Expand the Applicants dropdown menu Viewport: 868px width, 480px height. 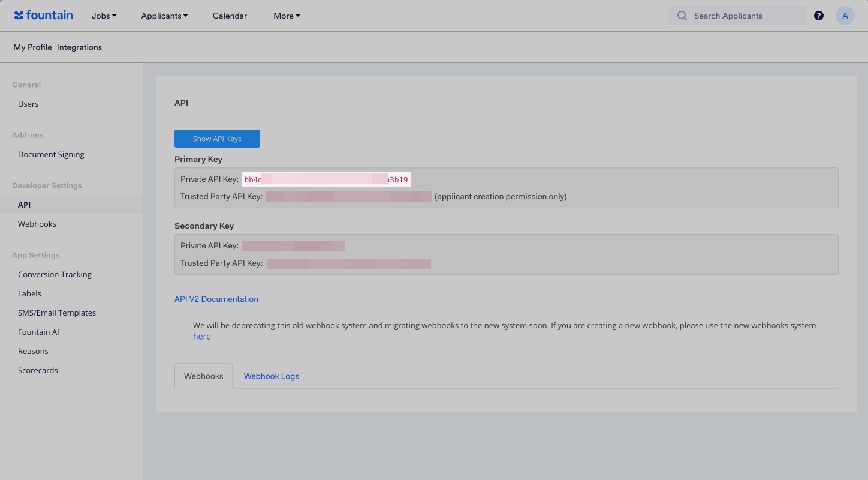click(x=164, y=16)
